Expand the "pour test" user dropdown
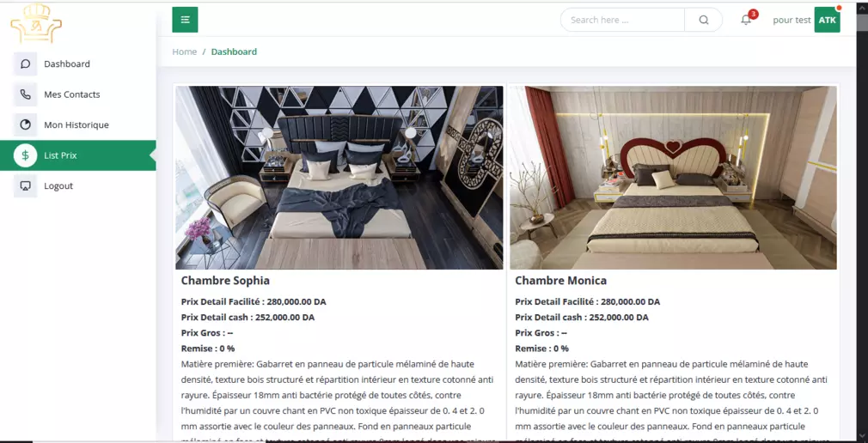868x443 pixels. [792, 21]
